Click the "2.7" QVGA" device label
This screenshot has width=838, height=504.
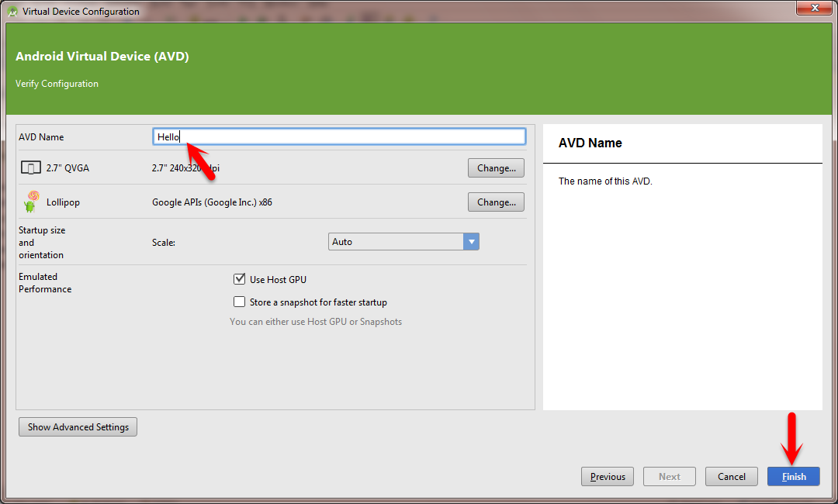68,167
